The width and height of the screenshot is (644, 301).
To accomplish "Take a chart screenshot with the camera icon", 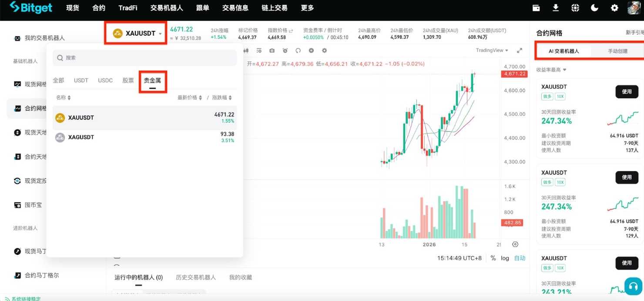I will click(x=272, y=50).
